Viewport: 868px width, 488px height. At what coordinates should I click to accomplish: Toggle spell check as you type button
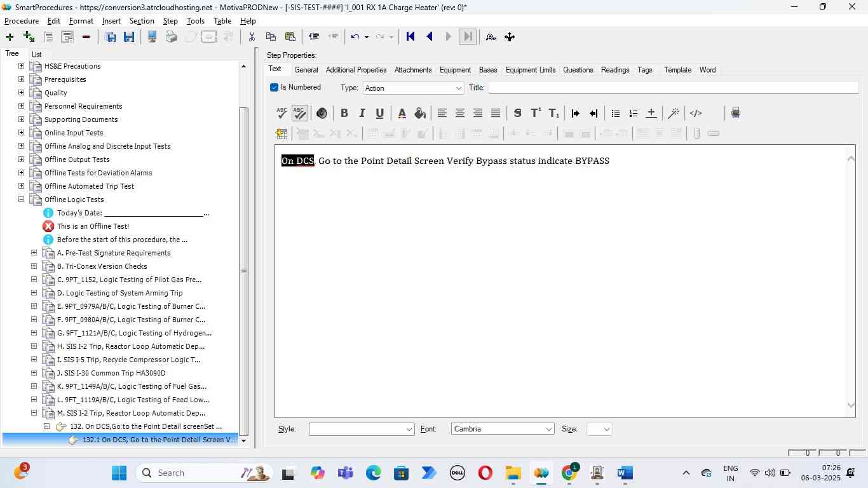click(299, 113)
